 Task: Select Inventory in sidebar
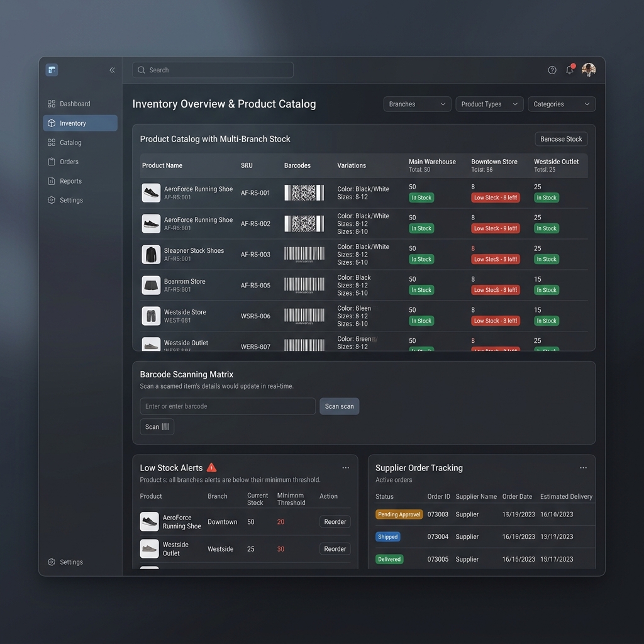pyautogui.click(x=80, y=123)
